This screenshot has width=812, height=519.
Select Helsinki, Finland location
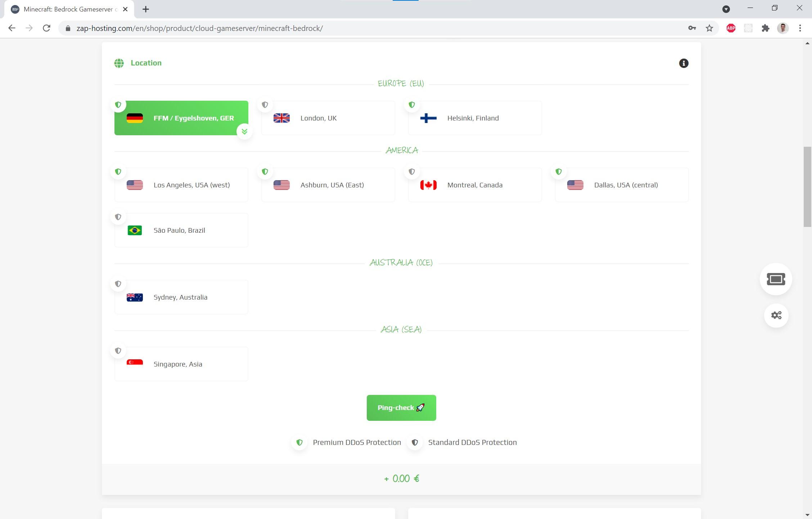coord(475,118)
